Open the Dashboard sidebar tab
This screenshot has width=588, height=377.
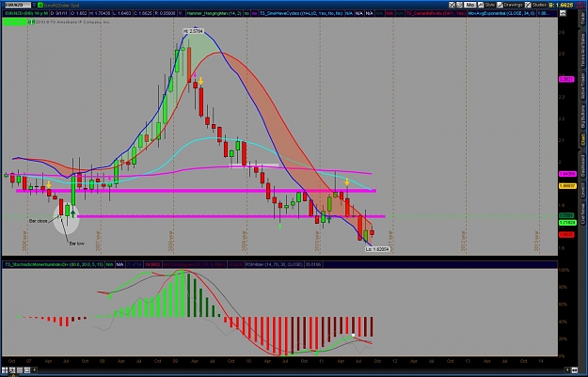(x=583, y=166)
